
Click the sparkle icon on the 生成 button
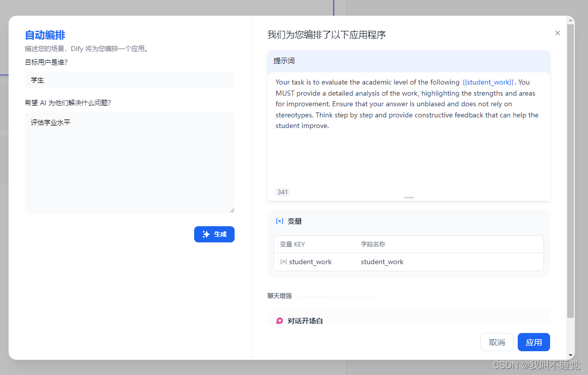[206, 234]
